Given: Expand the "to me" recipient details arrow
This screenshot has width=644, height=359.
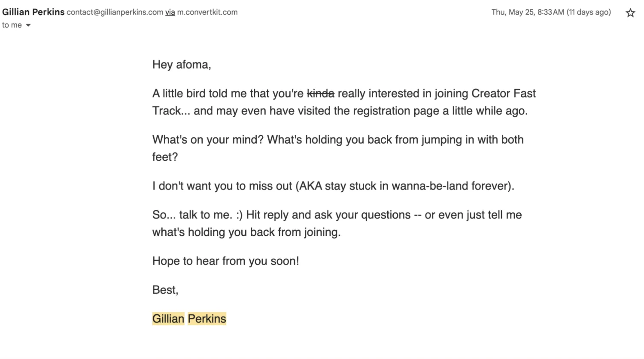Looking at the screenshot, I should coord(28,25).
